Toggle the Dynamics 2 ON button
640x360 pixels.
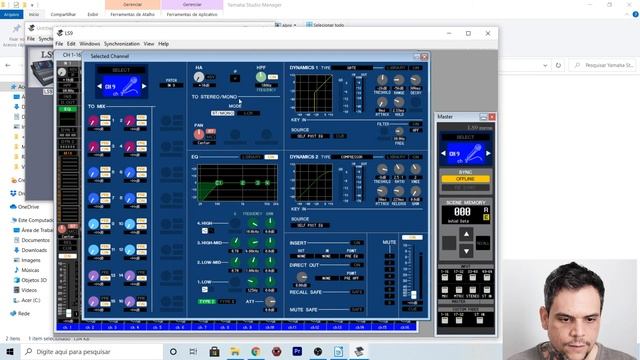tap(416, 157)
